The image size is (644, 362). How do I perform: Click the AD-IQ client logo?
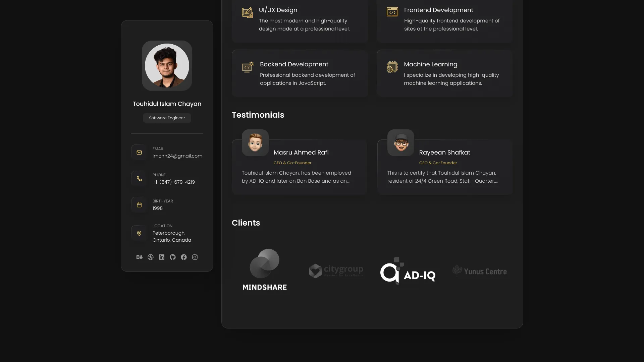tap(408, 271)
